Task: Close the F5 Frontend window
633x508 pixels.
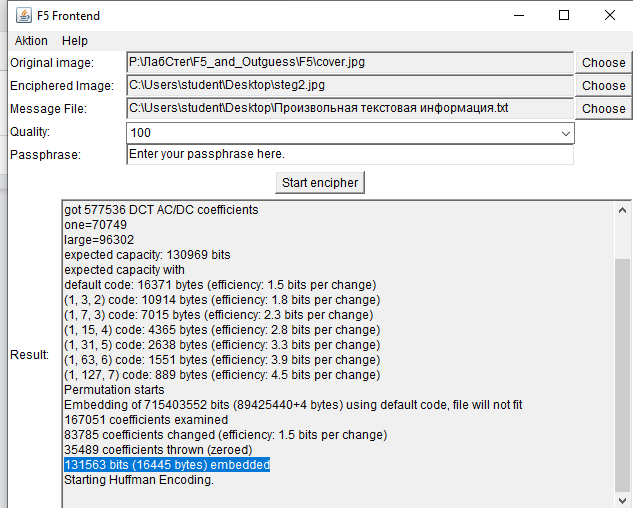Action: 610,15
